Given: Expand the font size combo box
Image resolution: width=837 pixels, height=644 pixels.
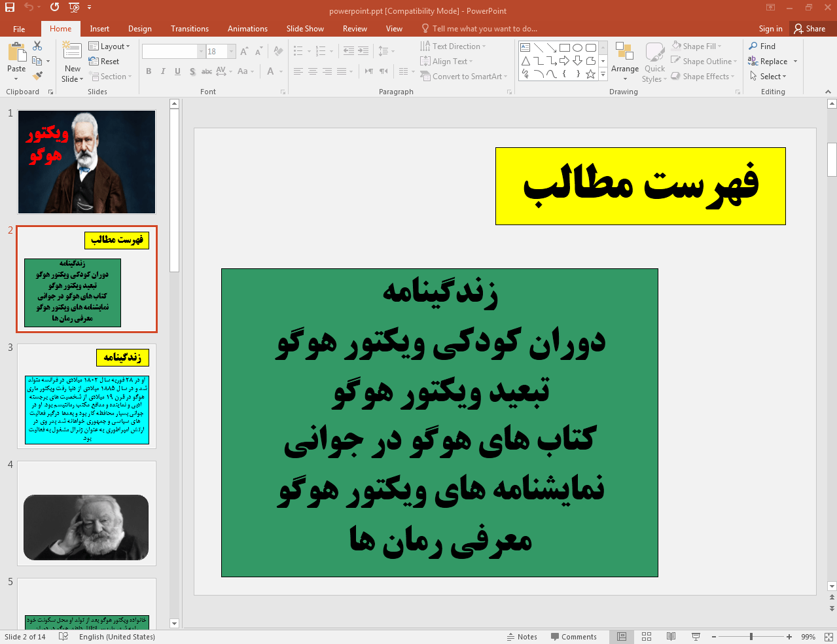Looking at the screenshot, I should 231,52.
